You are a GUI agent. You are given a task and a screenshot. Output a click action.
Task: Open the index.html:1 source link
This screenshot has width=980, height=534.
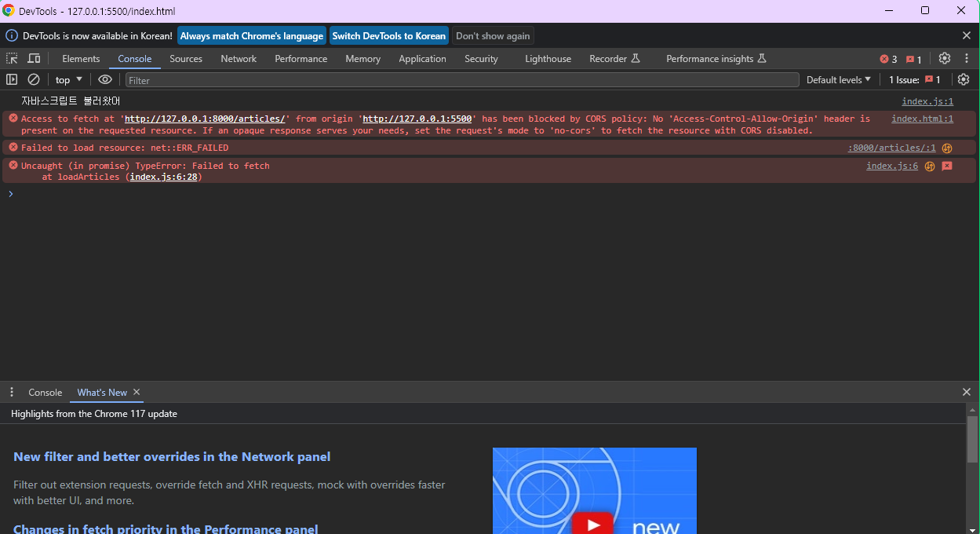(923, 119)
